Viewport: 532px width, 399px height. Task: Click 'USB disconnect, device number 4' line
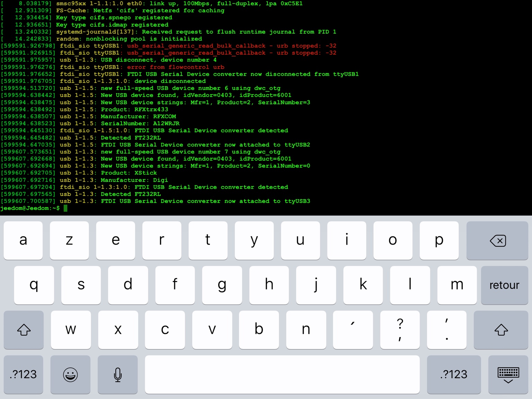(109, 60)
